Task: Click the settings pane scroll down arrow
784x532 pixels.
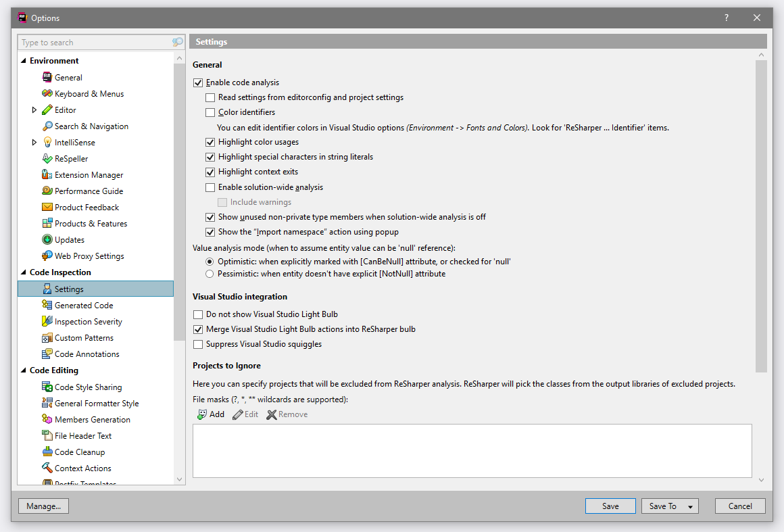Action: 761,480
